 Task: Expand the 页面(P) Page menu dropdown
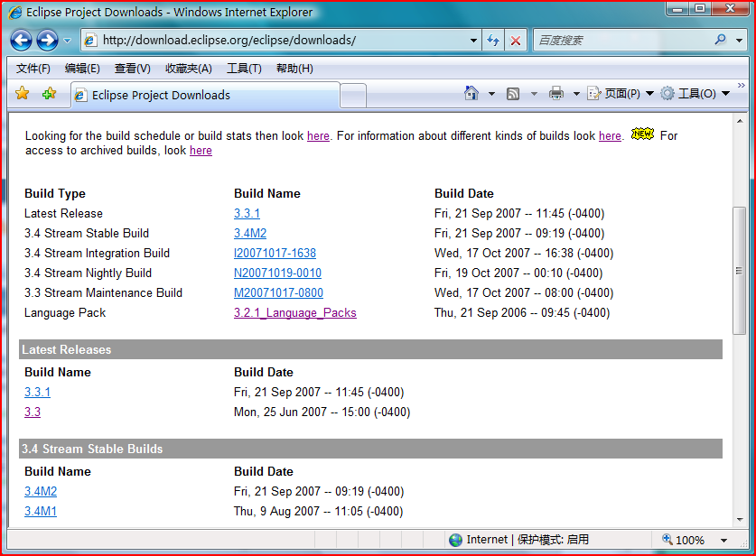[650, 94]
